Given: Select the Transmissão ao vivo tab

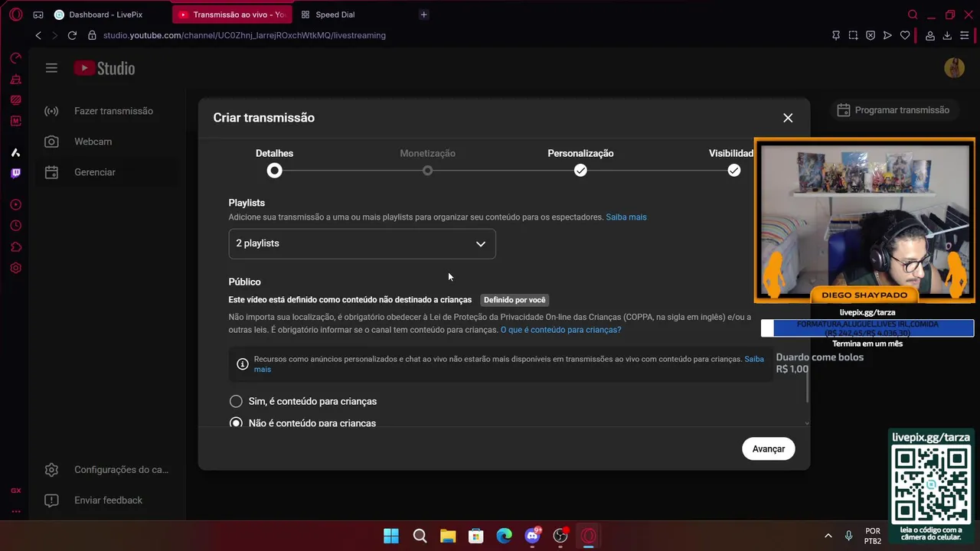Looking at the screenshot, I should [x=232, y=15].
